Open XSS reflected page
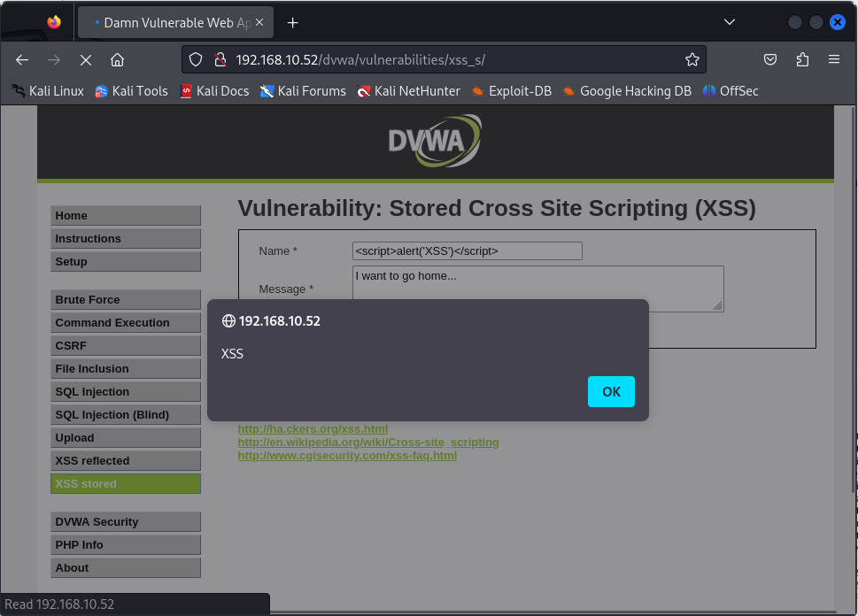Image resolution: width=858 pixels, height=616 pixels. coord(126,460)
